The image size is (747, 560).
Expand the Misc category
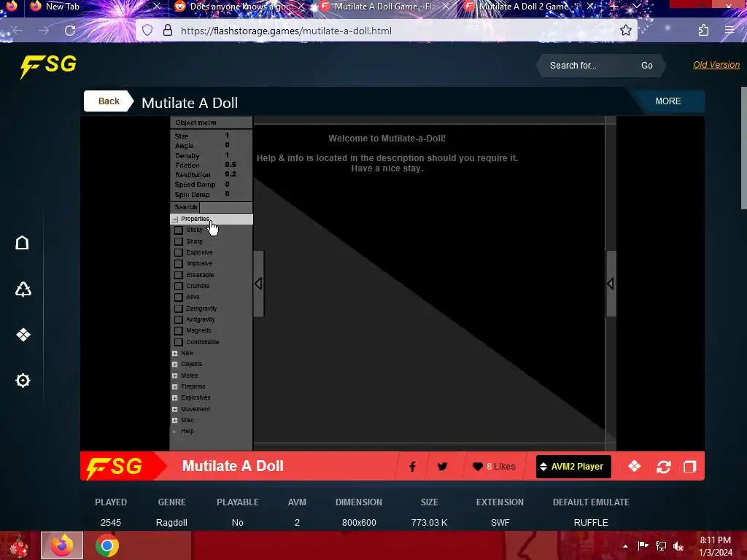(175, 420)
